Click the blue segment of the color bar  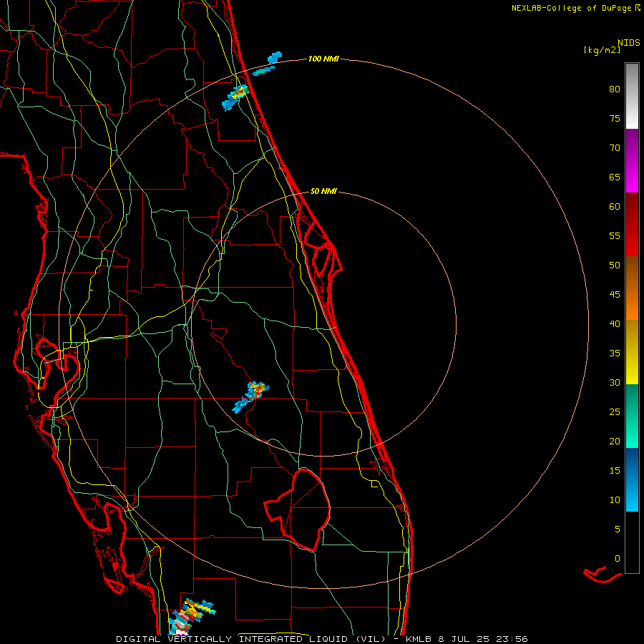pyautogui.click(x=632, y=479)
